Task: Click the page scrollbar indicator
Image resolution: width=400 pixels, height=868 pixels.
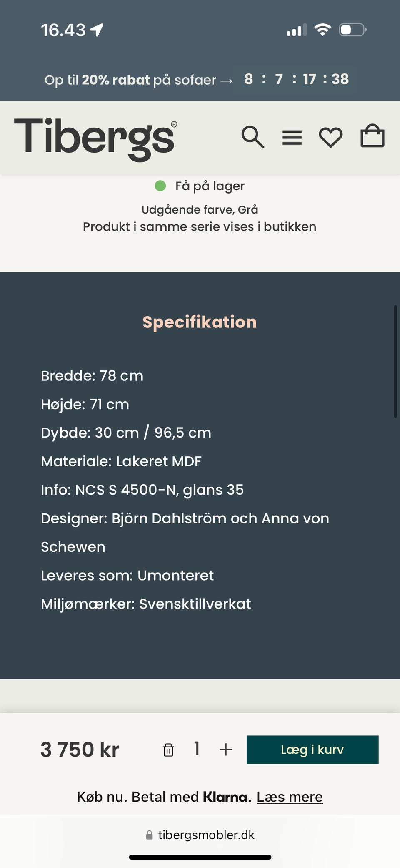Action: coord(395,361)
